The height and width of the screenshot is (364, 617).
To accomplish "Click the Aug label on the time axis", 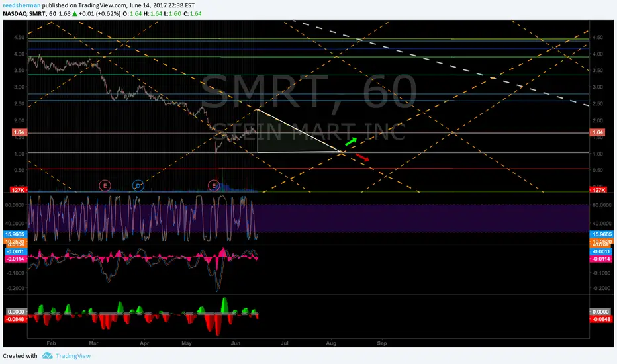I will tap(331, 343).
